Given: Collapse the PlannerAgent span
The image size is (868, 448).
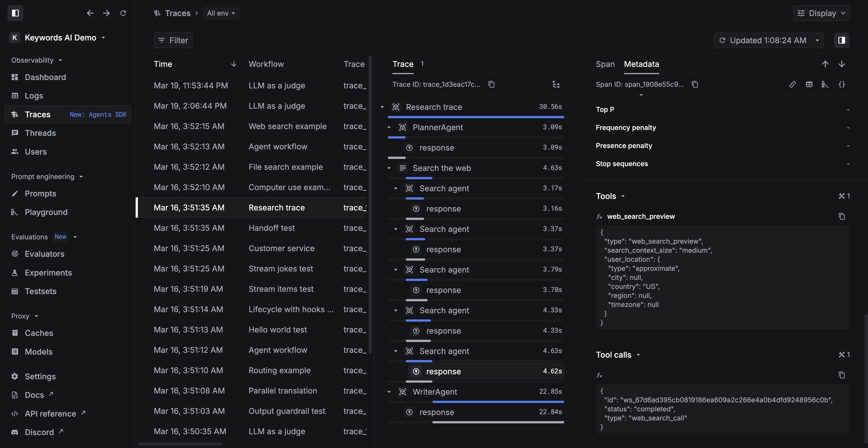Looking at the screenshot, I should pyautogui.click(x=389, y=127).
